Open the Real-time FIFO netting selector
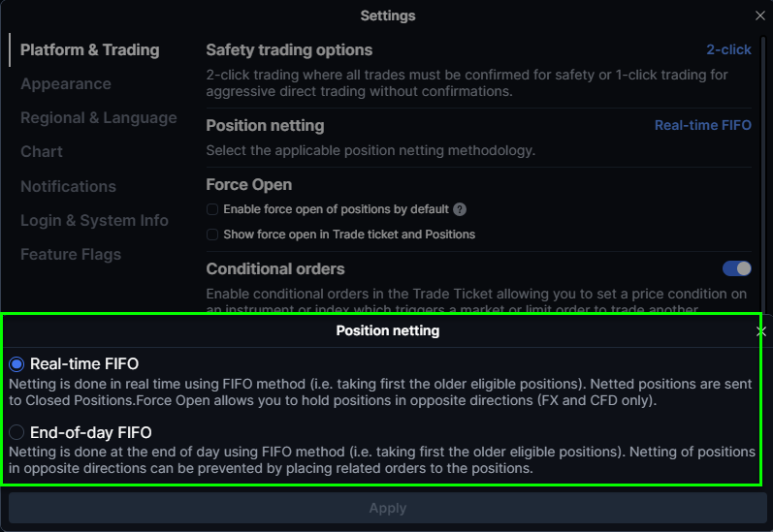The width and height of the screenshot is (773, 532). 702,125
